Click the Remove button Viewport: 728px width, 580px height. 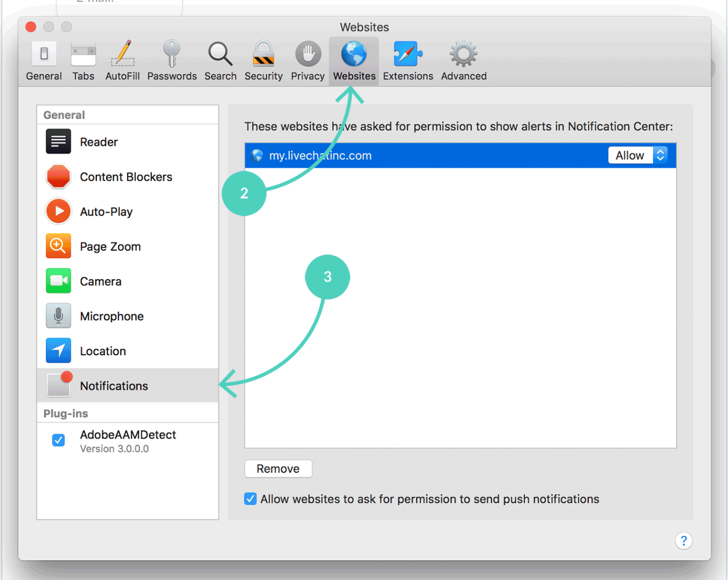[x=278, y=469]
